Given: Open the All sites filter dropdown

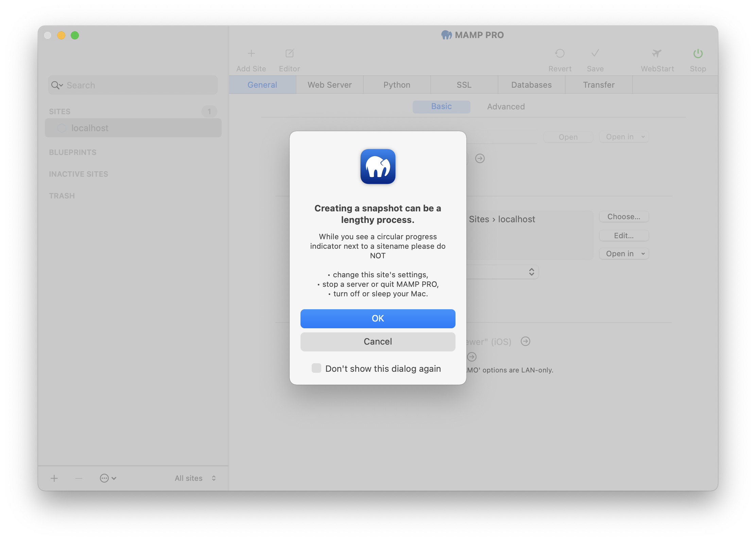Looking at the screenshot, I should pos(195,478).
